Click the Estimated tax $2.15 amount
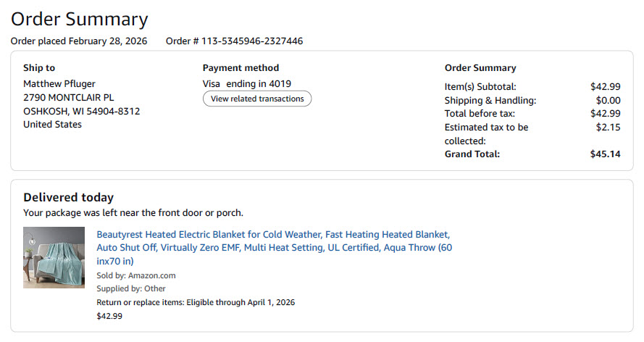Screen dimensions: 644x342 coord(608,128)
